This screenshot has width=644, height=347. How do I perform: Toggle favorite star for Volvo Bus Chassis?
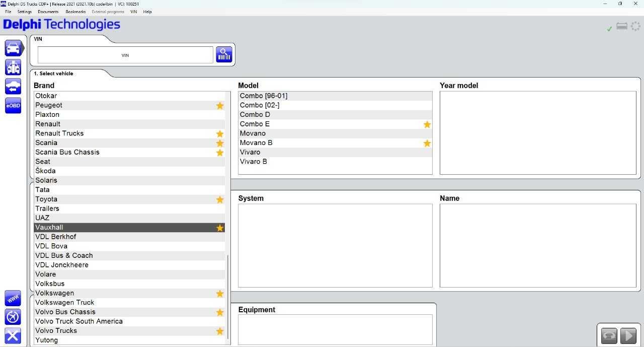(220, 313)
